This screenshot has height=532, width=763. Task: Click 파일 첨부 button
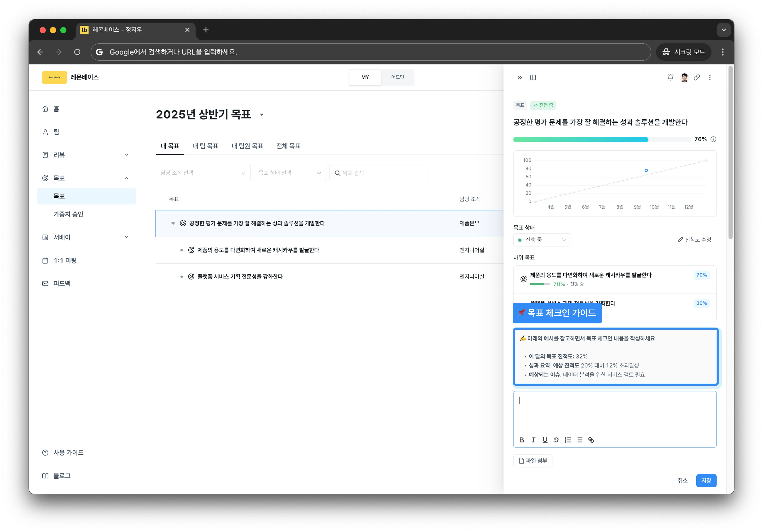(533, 461)
